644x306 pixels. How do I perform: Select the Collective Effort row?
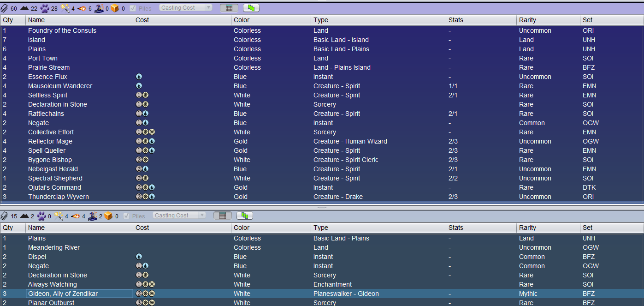pyautogui.click(x=322, y=132)
